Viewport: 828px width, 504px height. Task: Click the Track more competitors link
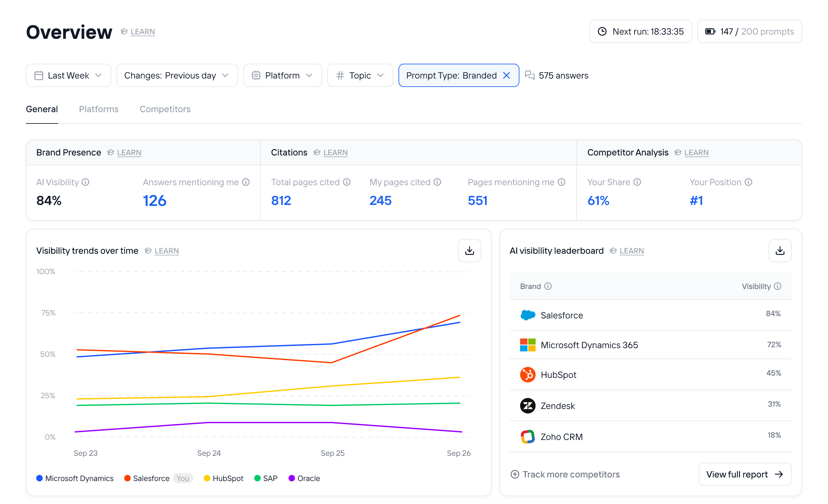[565, 474]
